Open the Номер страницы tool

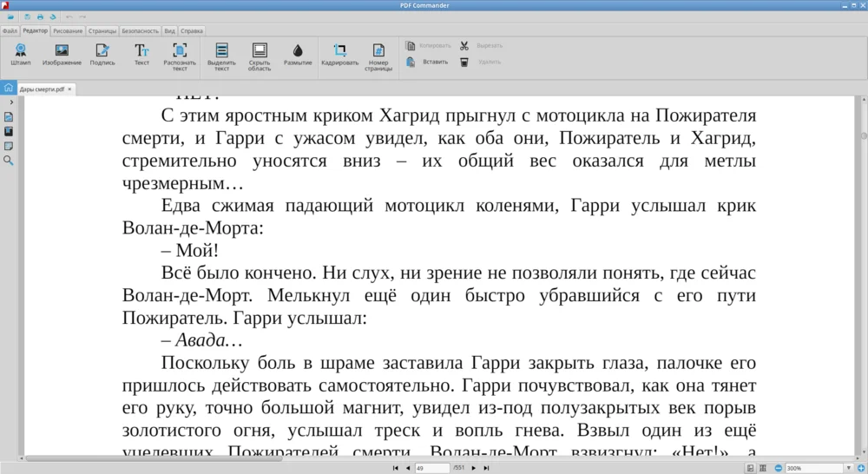[378, 55]
